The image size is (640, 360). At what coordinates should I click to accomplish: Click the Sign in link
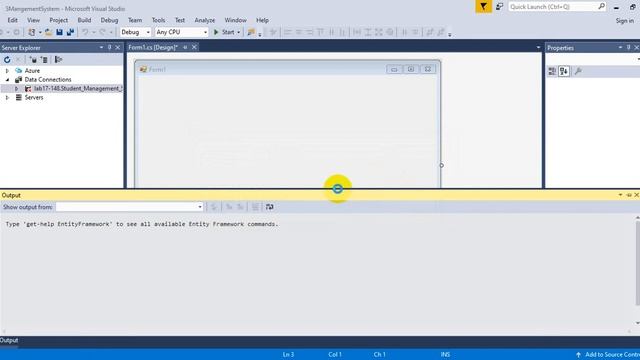pos(624,20)
